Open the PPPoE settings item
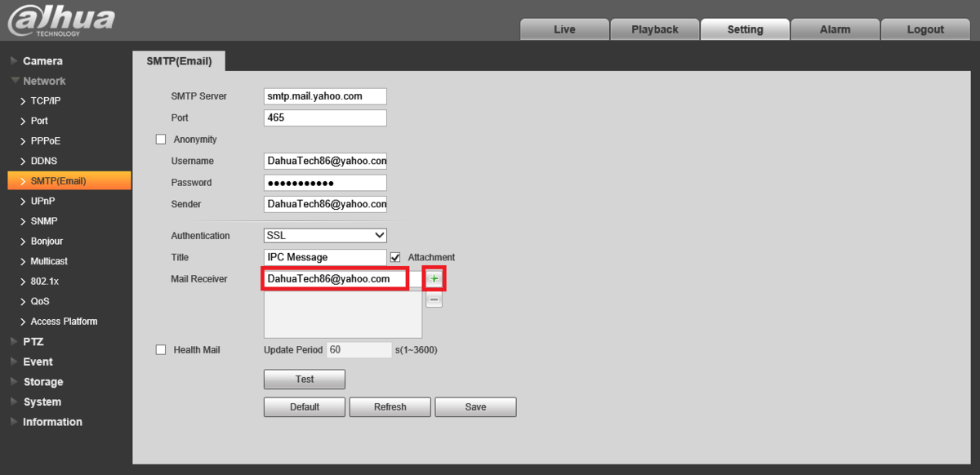 click(x=46, y=141)
